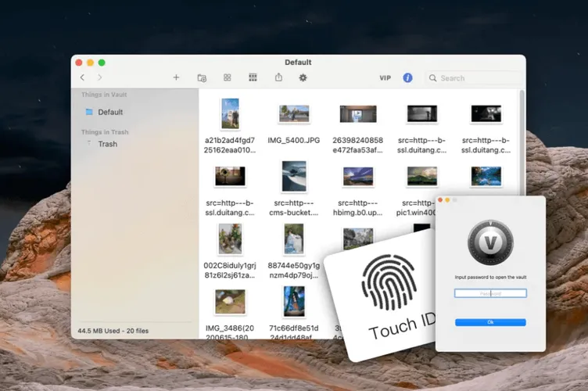Screen dimensions: 588x391
Task: Click the Password input field
Action: (490, 293)
